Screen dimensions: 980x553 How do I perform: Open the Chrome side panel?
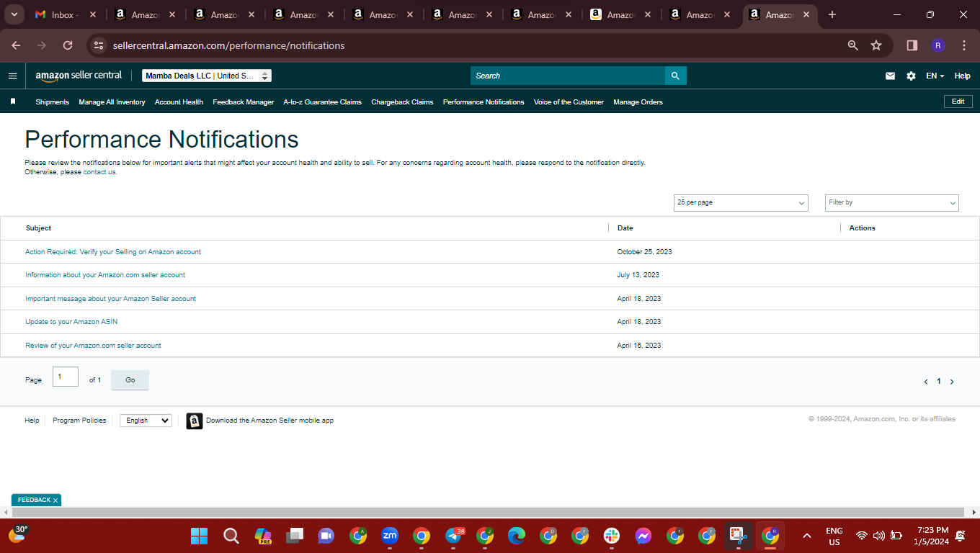click(x=912, y=45)
